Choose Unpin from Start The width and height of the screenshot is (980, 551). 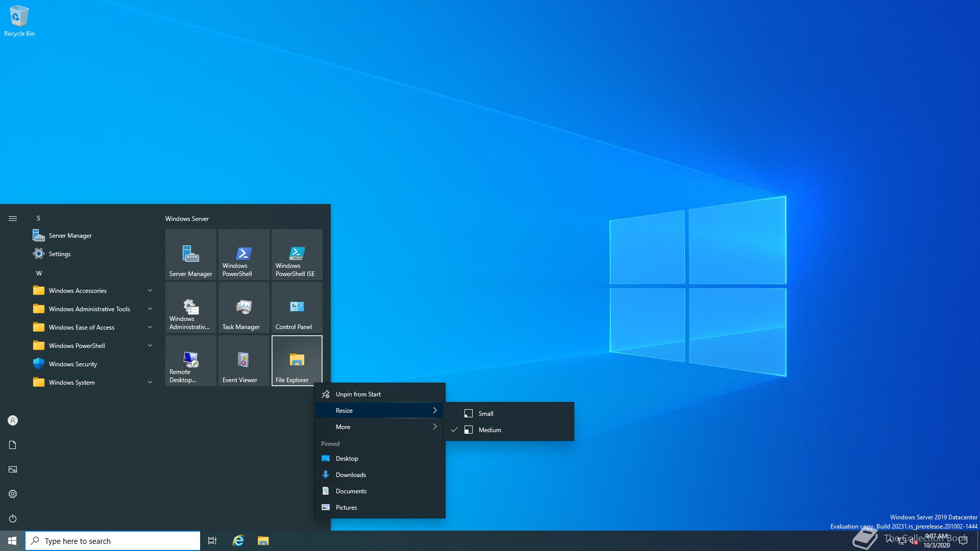[x=379, y=394]
